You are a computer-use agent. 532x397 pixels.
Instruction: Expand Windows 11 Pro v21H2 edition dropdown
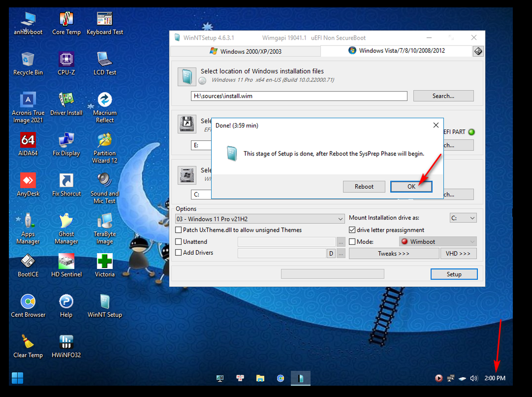(260, 219)
